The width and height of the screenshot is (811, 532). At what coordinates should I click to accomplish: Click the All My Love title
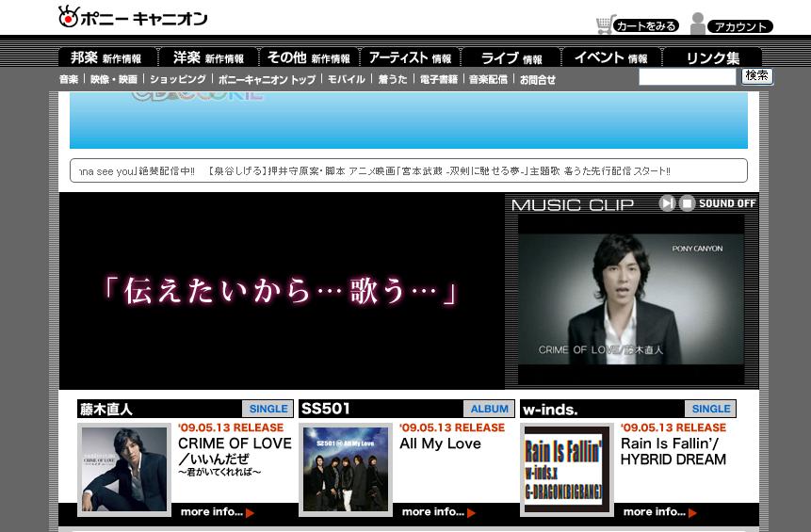(440, 443)
